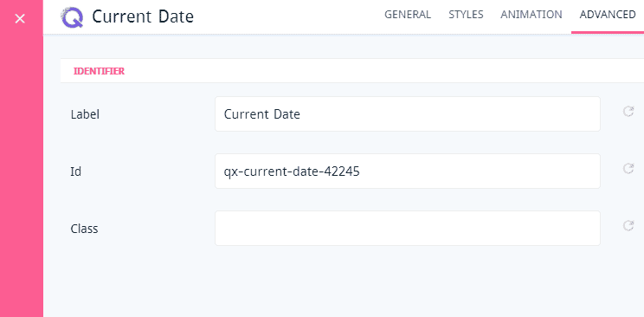Click the Label field caption

[85, 114]
